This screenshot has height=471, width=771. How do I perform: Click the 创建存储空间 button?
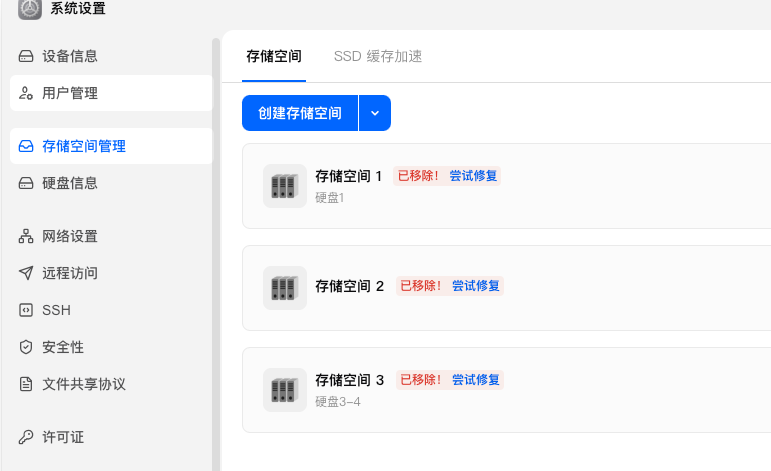[300, 113]
